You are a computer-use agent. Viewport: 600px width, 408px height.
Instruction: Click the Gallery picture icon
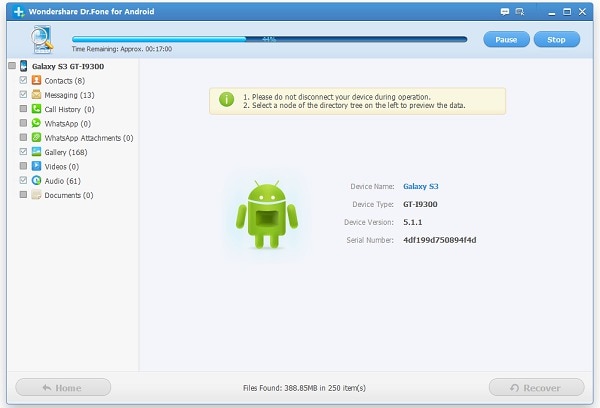pos(36,152)
